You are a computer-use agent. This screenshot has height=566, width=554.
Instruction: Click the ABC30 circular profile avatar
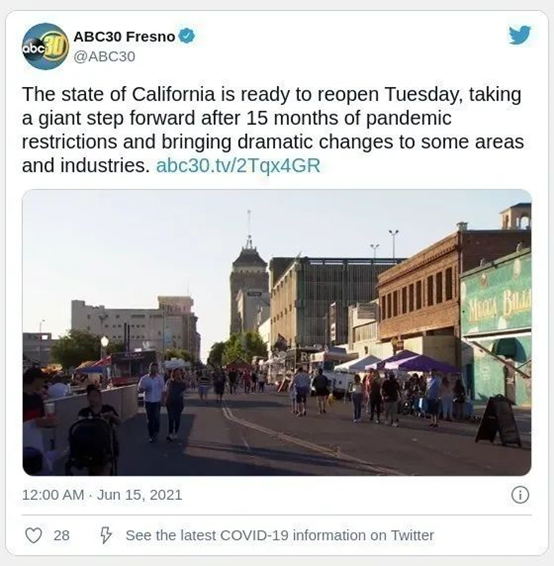point(45,46)
